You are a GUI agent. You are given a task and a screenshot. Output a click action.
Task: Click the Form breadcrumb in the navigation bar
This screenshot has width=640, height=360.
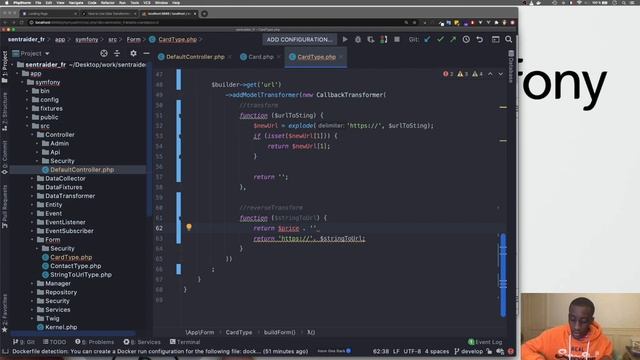pos(133,40)
